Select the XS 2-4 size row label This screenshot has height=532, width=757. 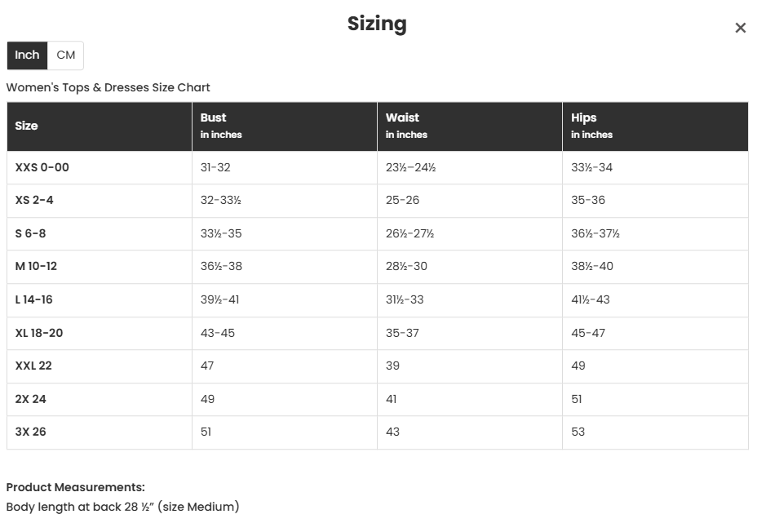click(34, 201)
